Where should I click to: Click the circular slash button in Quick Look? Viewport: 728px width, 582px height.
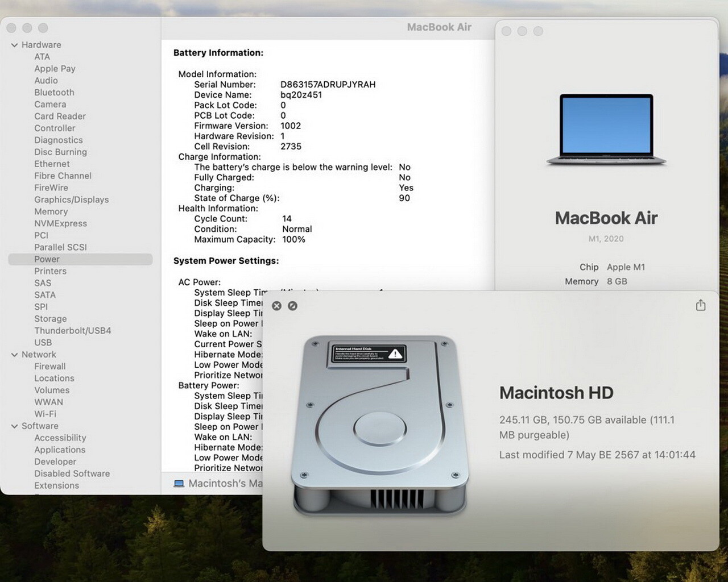pos(292,306)
